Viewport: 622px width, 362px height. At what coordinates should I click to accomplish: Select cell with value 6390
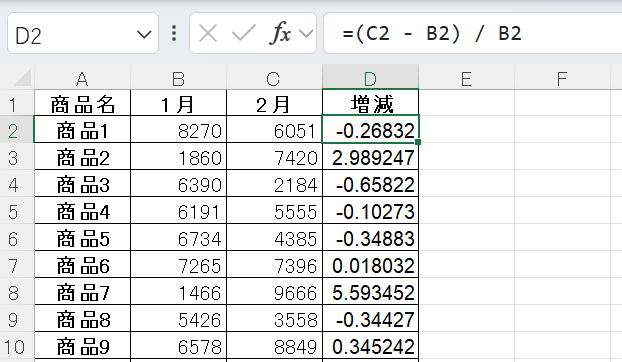point(179,184)
